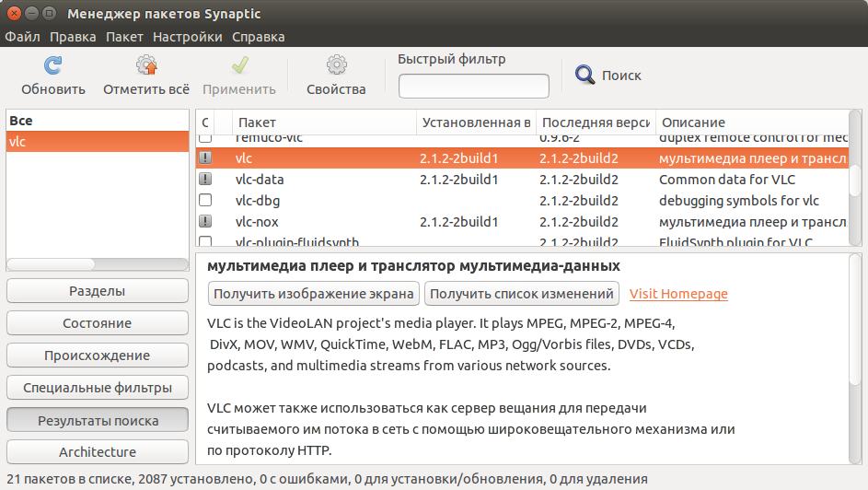Toggle the vlc-plugin-fluidsynth checkbox
This screenshot has height=490, width=868.
point(205,243)
